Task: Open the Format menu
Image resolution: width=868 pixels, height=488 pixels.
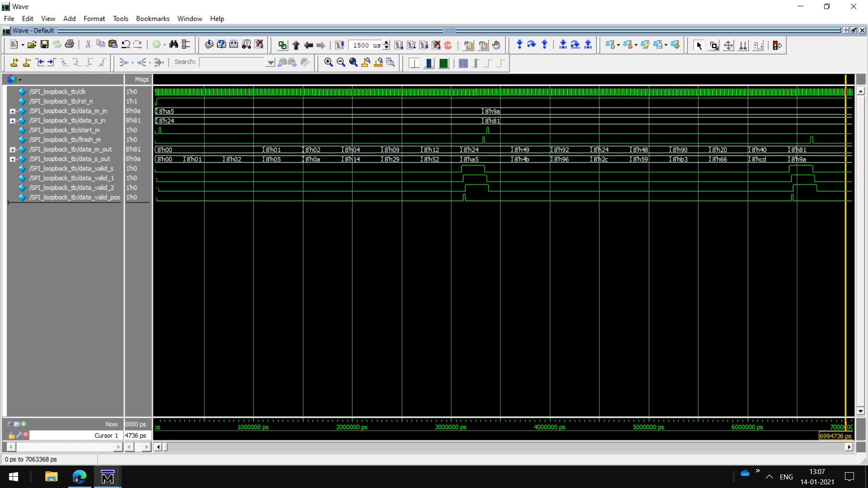Action: pos(94,19)
